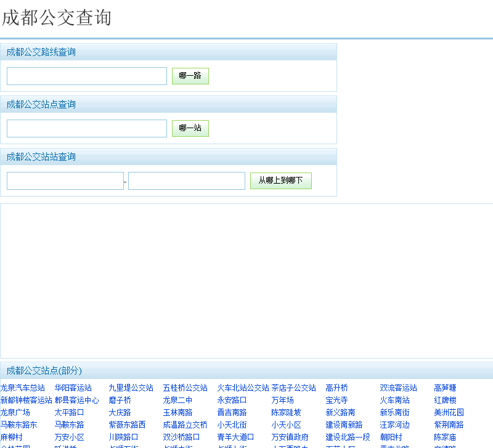Screen dimensions: 493x448
Task: Open the 建设北路一段 station link
Action: click(348, 438)
